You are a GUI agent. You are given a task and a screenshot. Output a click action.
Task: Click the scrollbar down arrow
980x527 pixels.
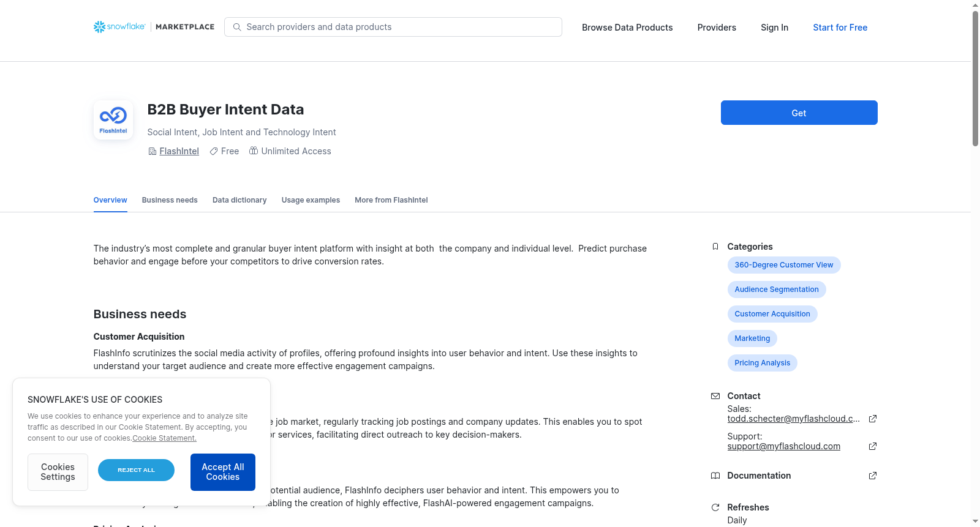(x=975, y=521)
